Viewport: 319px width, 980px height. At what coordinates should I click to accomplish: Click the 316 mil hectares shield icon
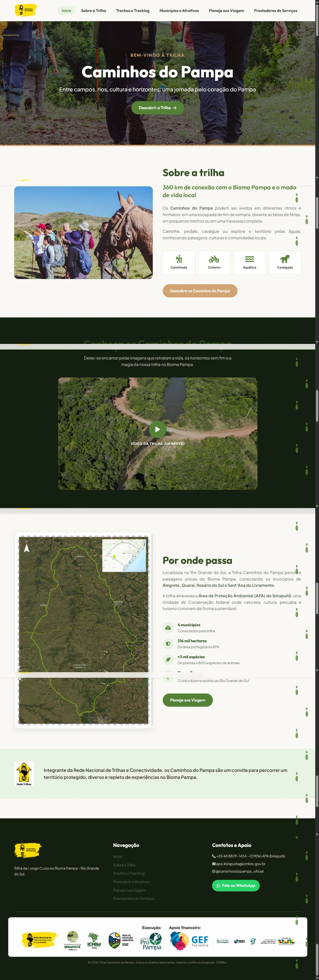tap(168, 644)
